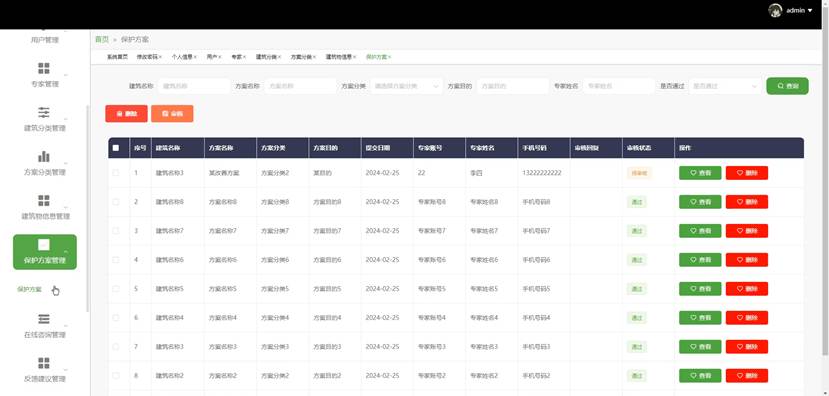
Task: Select the 保护方案 submenu item in sidebar
Action: 29,289
